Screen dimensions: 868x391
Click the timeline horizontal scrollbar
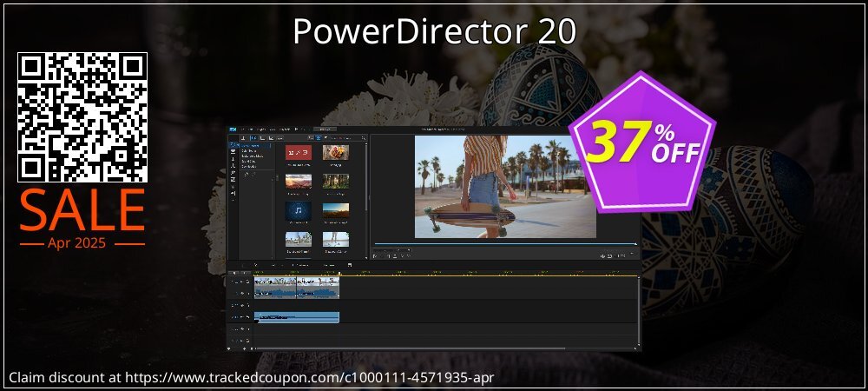410,348
